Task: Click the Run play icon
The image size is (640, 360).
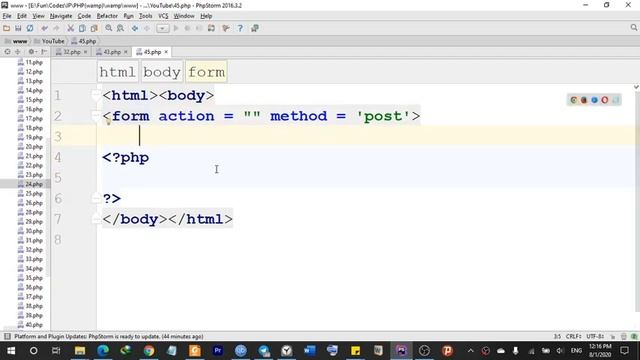Action: [176, 28]
